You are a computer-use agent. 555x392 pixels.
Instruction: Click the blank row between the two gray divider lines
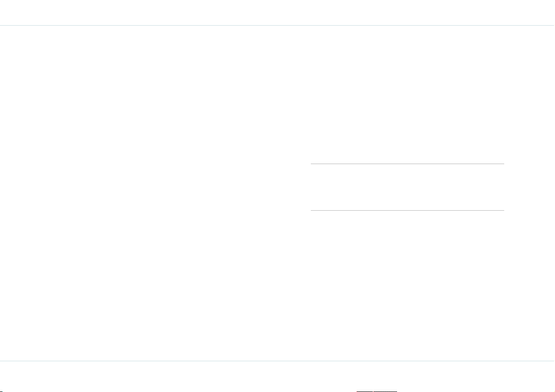coord(407,187)
